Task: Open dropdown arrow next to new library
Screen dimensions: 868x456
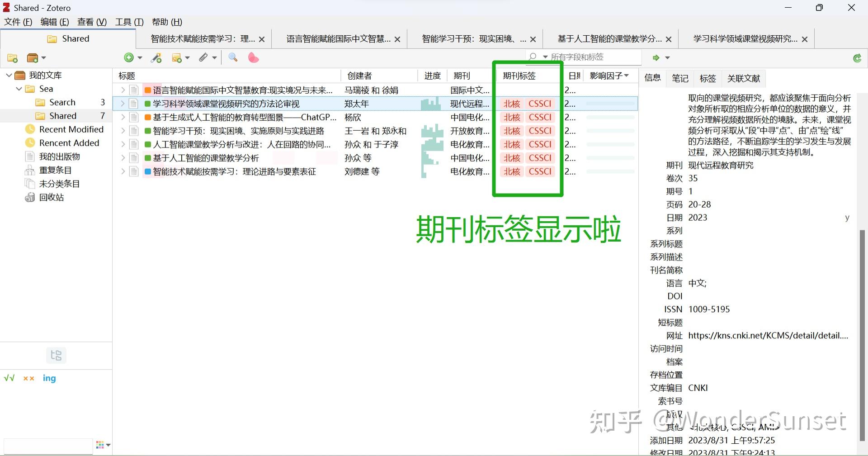Action: (x=44, y=58)
